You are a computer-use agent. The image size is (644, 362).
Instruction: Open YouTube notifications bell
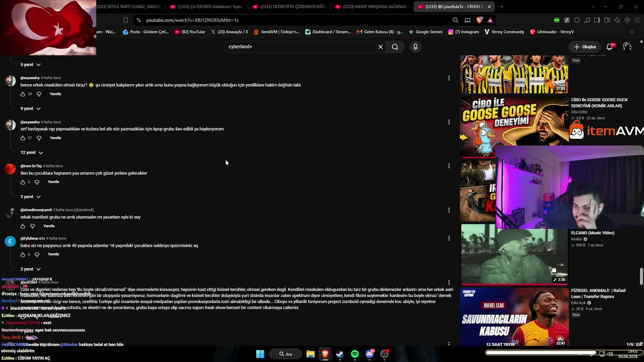(610, 46)
